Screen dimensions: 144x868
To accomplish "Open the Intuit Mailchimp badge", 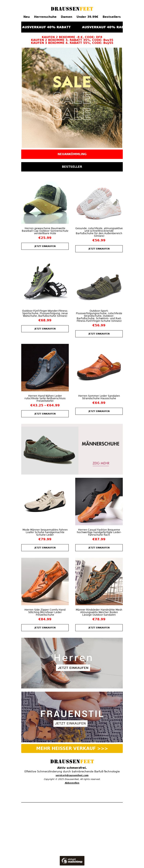I will coord(72,861).
